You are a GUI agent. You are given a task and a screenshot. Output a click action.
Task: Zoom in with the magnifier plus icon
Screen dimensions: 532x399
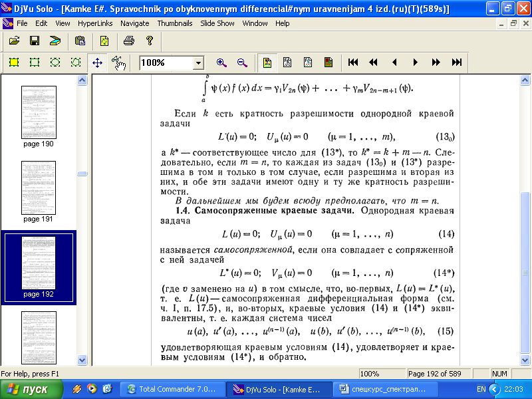(221, 63)
